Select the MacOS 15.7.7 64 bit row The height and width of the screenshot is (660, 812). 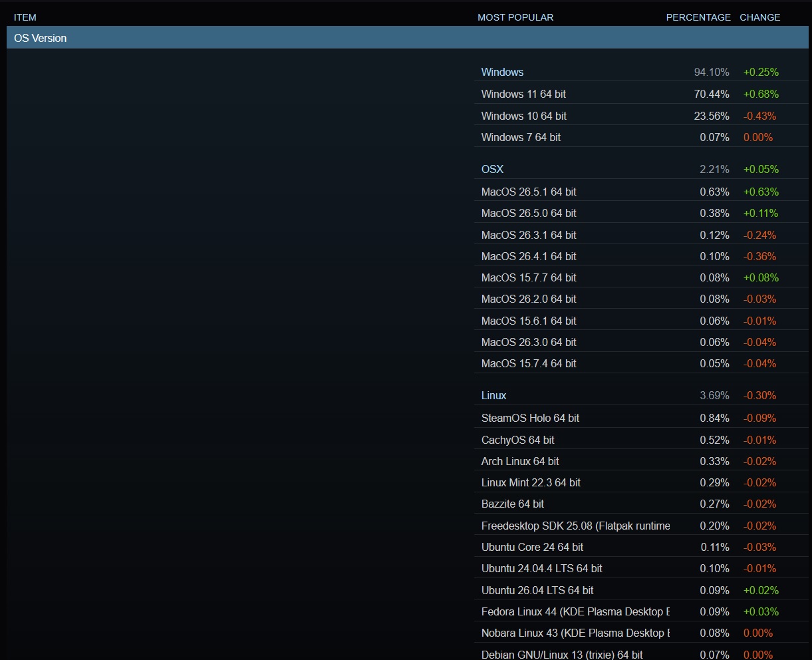click(x=642, y=277)
